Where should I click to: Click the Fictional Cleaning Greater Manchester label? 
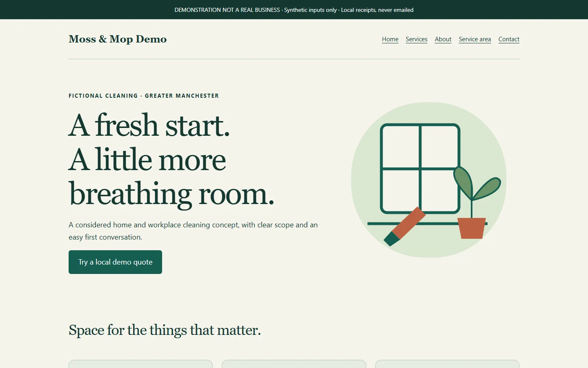tap(144, 96)
